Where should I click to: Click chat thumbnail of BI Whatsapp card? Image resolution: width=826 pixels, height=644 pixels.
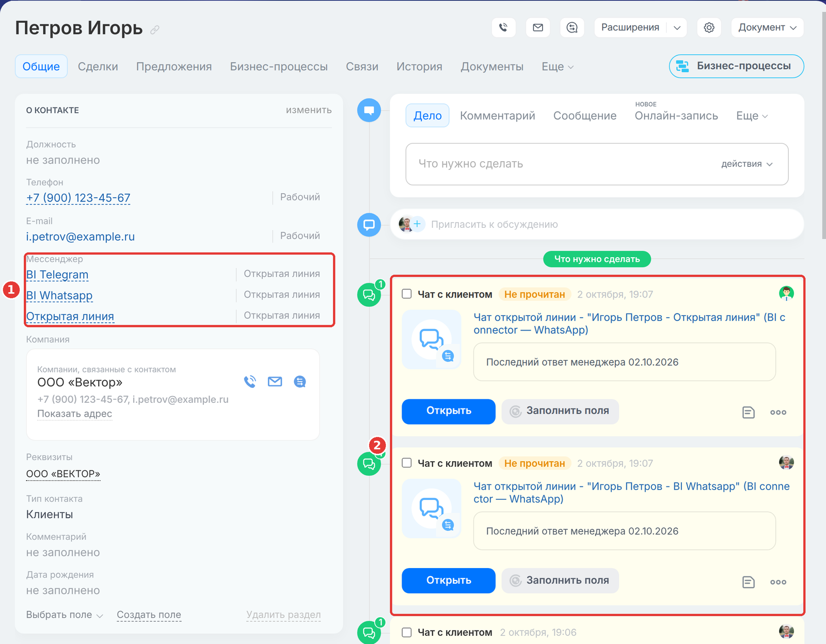tap(432, 509)
